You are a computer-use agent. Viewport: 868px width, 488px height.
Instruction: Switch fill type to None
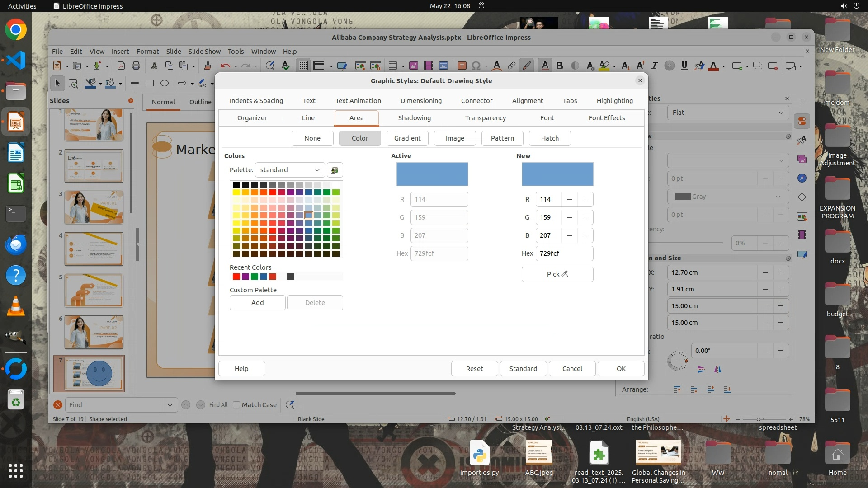pos(312,138)
